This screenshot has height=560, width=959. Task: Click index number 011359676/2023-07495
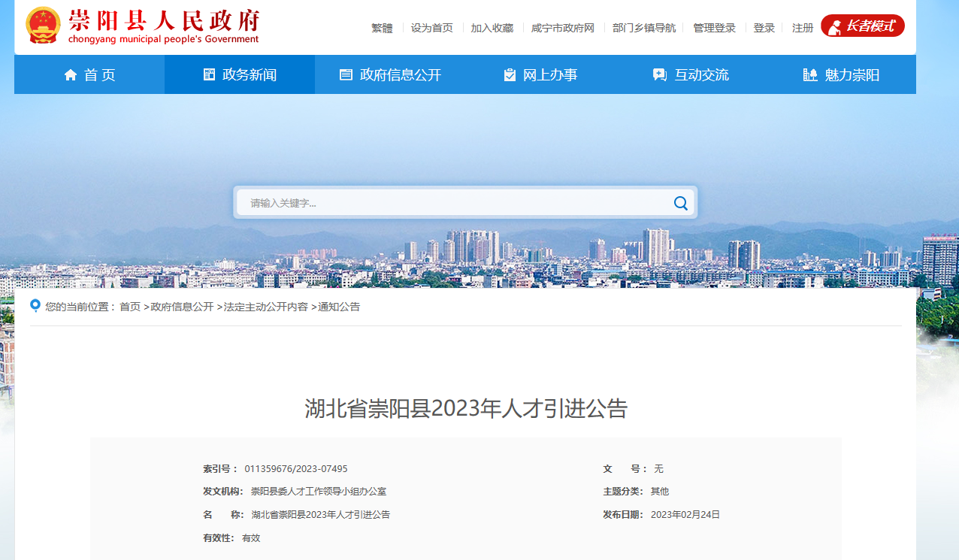click(x=296, y=468)
